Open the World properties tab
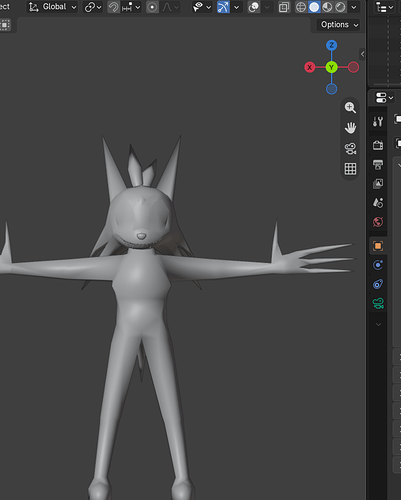The height and width of the screenshot is (500, 401). pyautogui.click(x=378, y=222)
